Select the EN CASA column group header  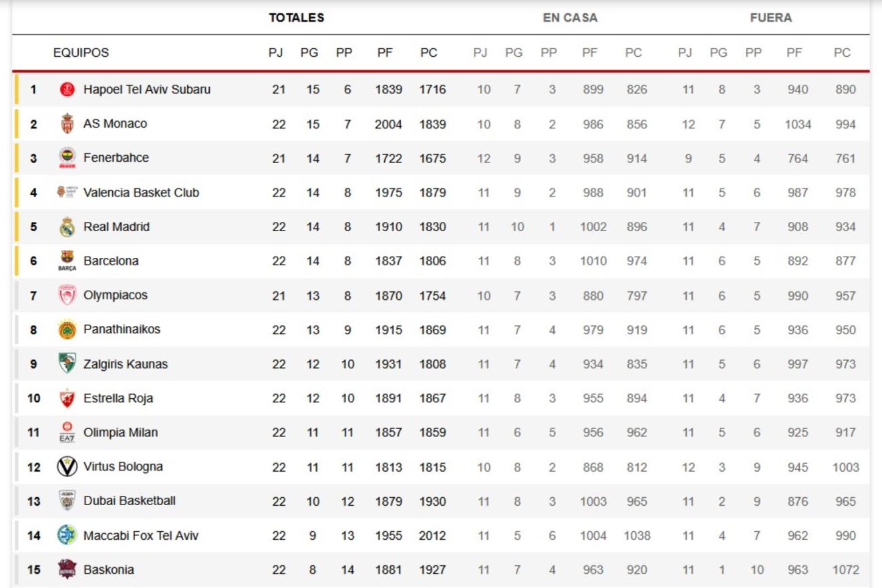click(570, 18)
